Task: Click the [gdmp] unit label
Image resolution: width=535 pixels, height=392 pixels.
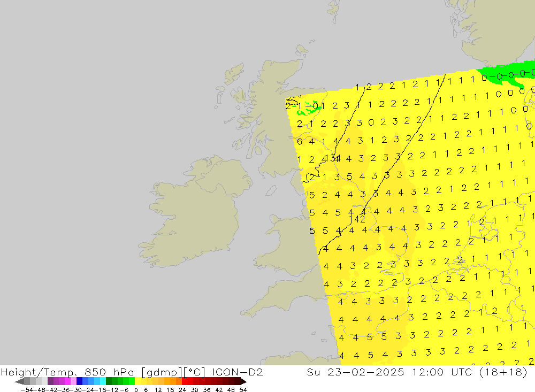Action: [x=162, y=372]
